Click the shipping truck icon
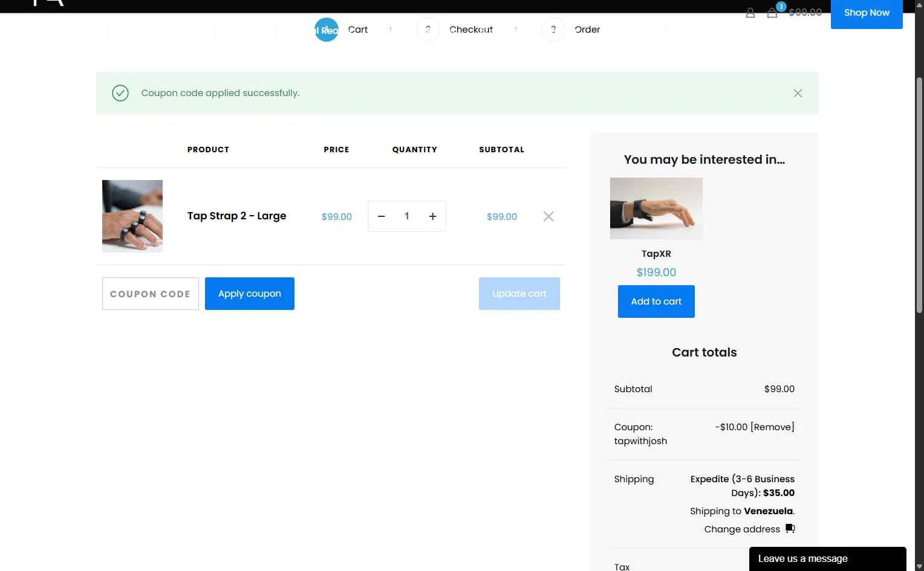 pyautogui.click(x=790, y=529)
